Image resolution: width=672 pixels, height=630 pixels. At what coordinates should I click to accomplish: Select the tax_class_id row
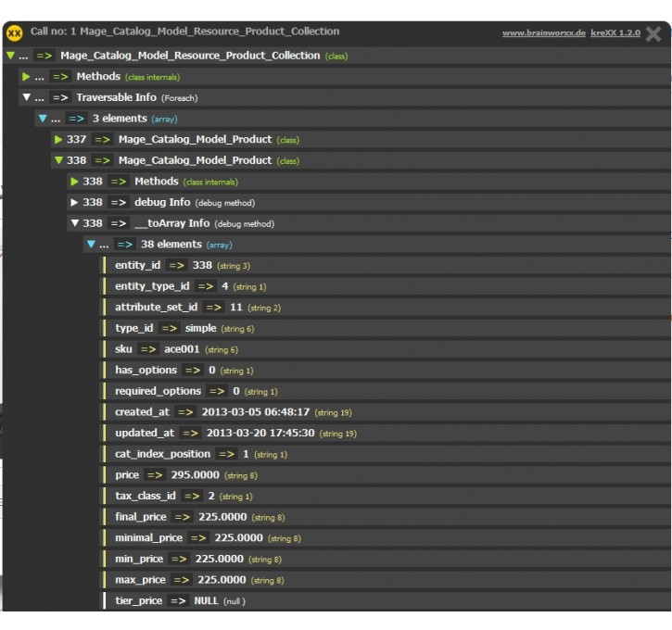[385, 497]
